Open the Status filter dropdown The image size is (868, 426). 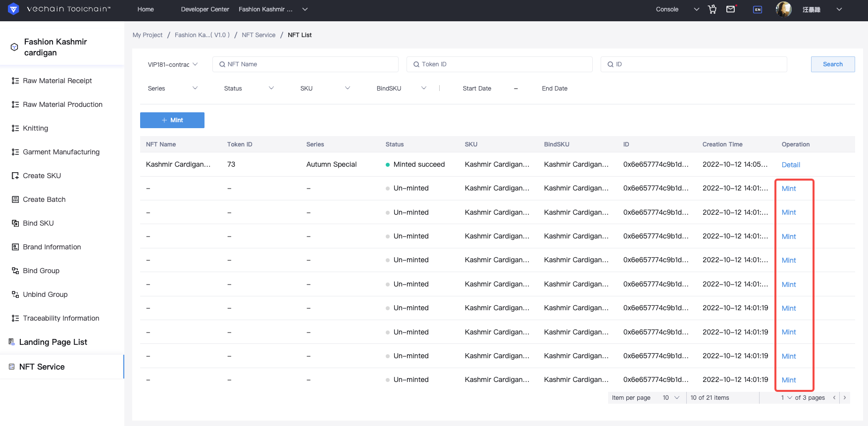tap(249, 89)
